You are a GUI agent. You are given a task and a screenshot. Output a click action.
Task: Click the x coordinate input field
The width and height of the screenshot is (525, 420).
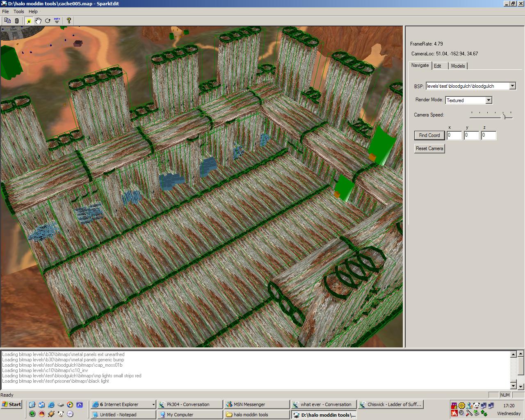[454, 135]
